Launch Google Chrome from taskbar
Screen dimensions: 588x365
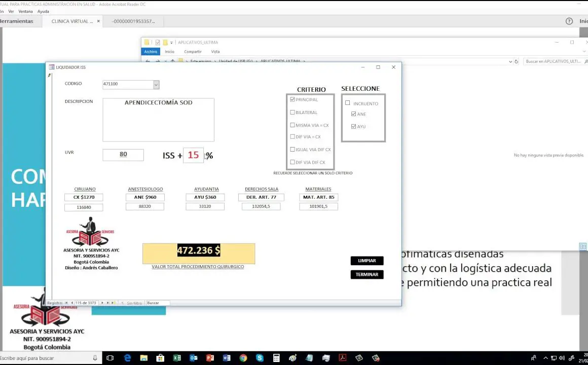click(x=243, y=358)
